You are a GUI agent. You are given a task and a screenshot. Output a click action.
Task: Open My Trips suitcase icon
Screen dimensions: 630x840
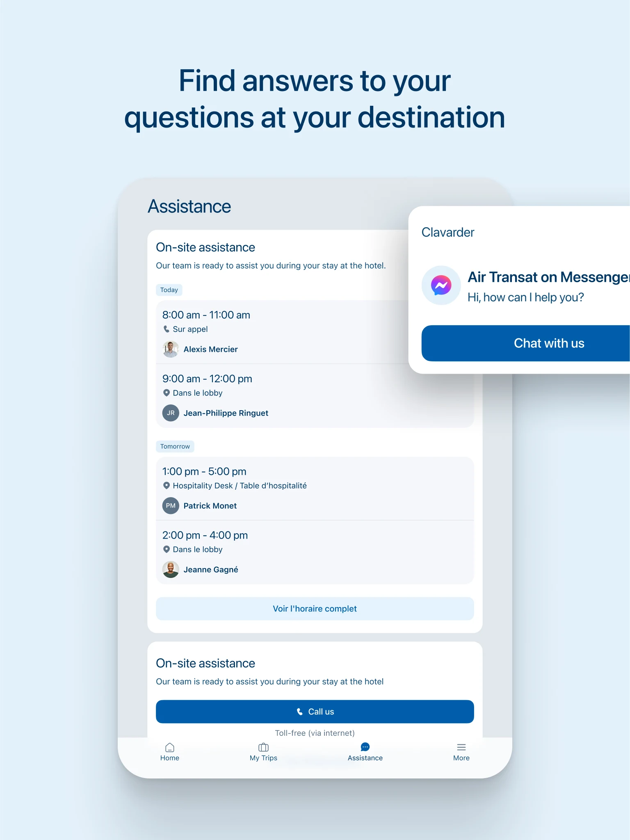(263, 747)
